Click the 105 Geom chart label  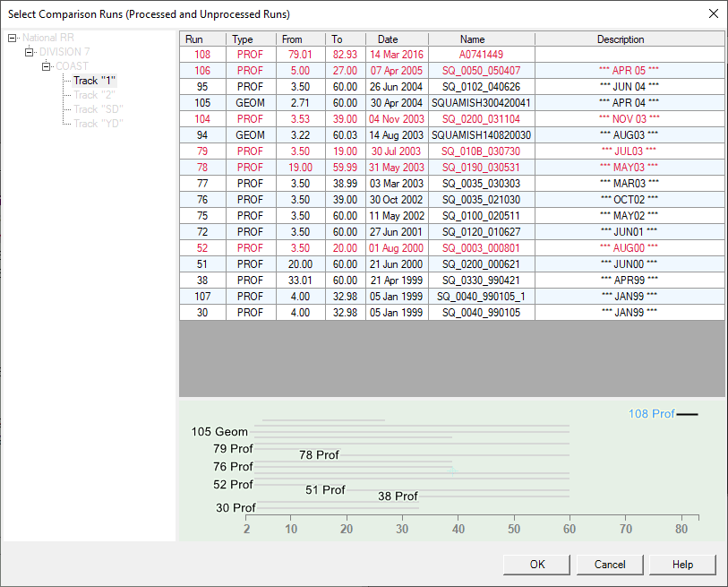tap(219, 432)
